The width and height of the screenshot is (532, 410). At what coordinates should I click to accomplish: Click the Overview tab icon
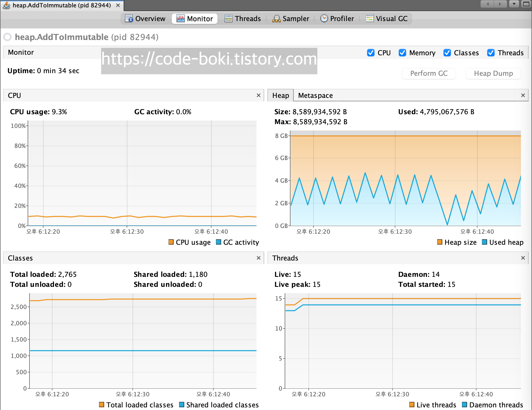click(129, 18)
